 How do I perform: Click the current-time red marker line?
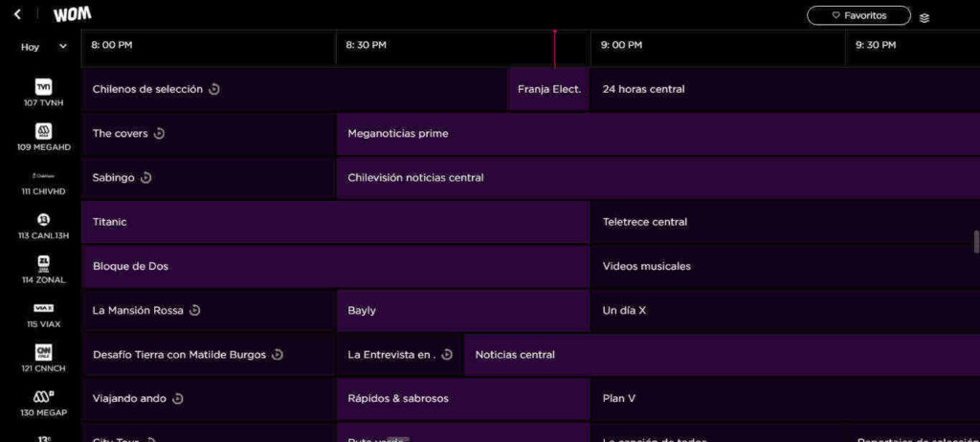554,48
